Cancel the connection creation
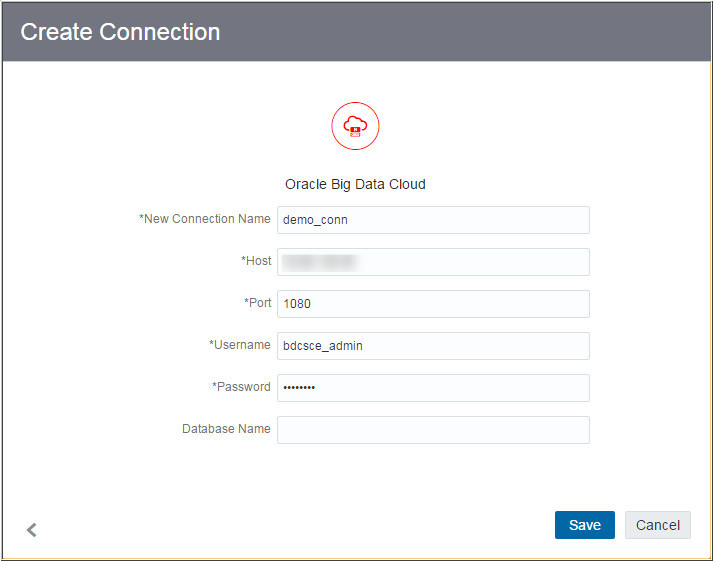Image resolution: width=713 pixels, height=561 pixels. (x=658, y=525)
